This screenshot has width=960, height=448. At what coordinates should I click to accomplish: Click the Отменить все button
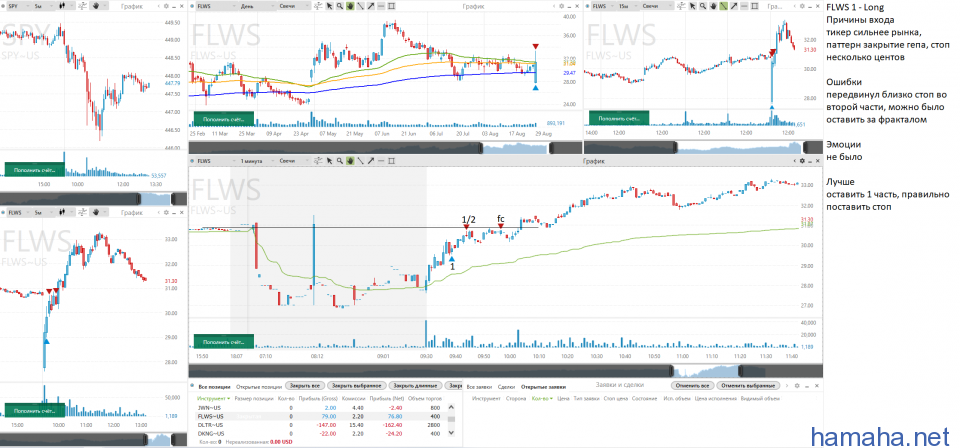692,386
